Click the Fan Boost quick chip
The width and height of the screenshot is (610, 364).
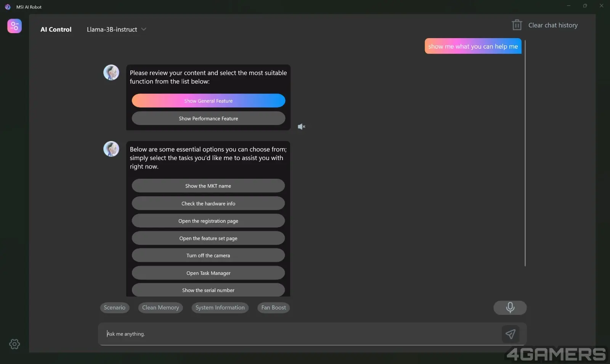pyautogui.click(x=274, y=308)
